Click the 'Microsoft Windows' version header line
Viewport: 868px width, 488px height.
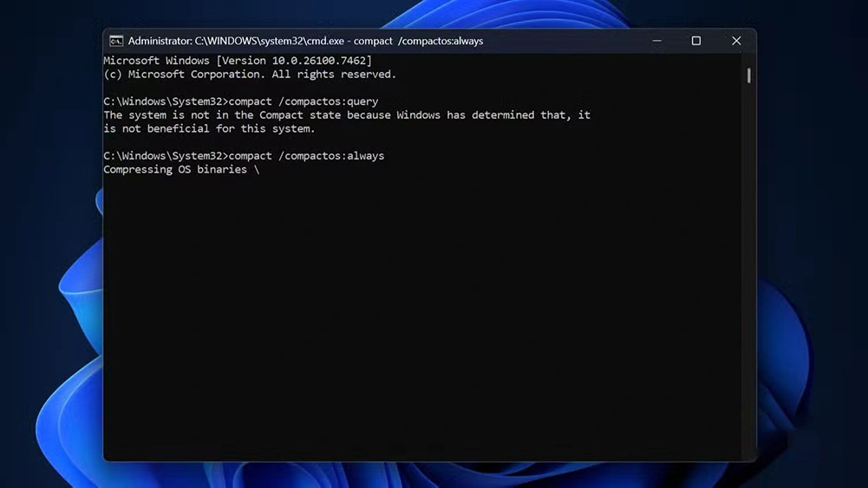[156, 61]
